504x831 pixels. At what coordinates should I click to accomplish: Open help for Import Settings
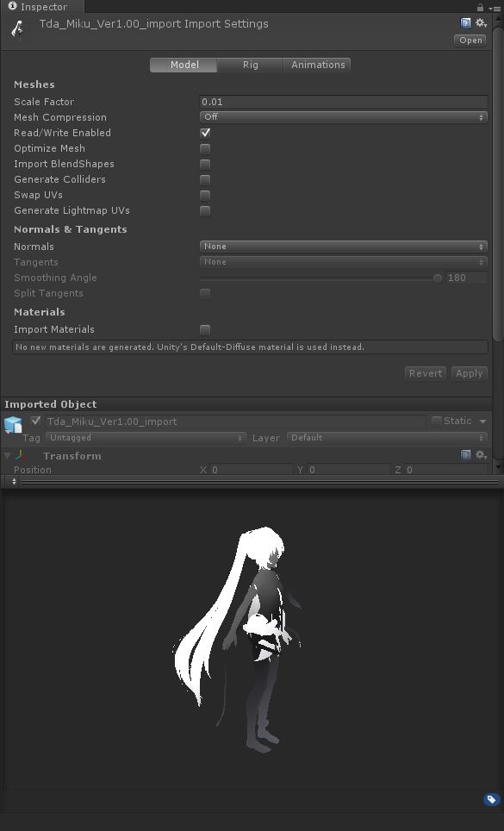pos(465,22)
